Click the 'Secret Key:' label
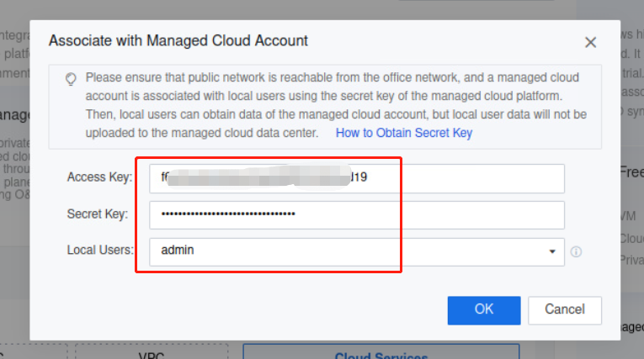 click(x=98, y=214)
